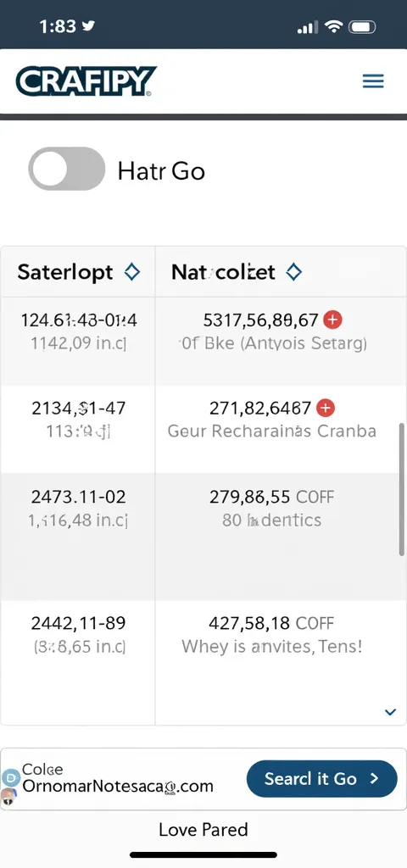Tap the Wi-Fi status icon
Viewport: 407px width, 868px height.
333,26
